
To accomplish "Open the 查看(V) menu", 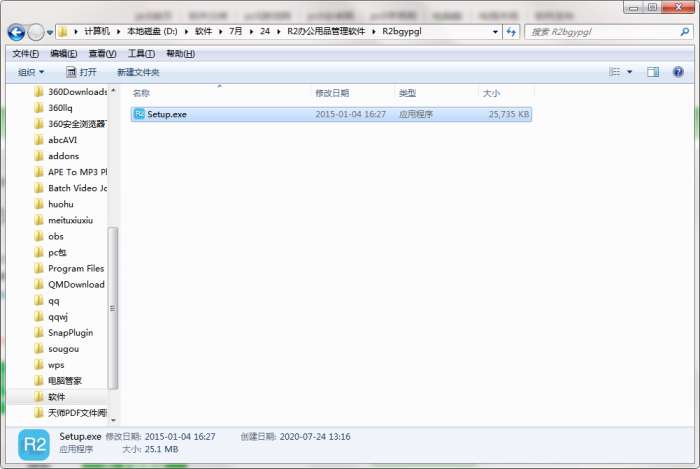I will pos(102,54).
